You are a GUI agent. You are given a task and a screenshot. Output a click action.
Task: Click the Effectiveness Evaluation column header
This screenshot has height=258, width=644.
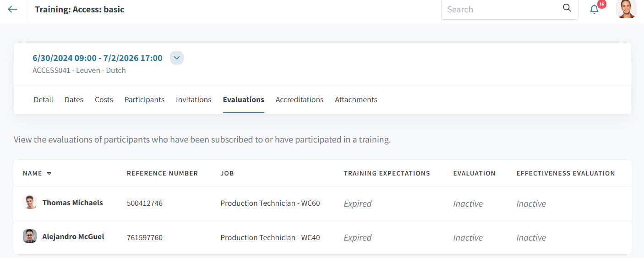566,173
